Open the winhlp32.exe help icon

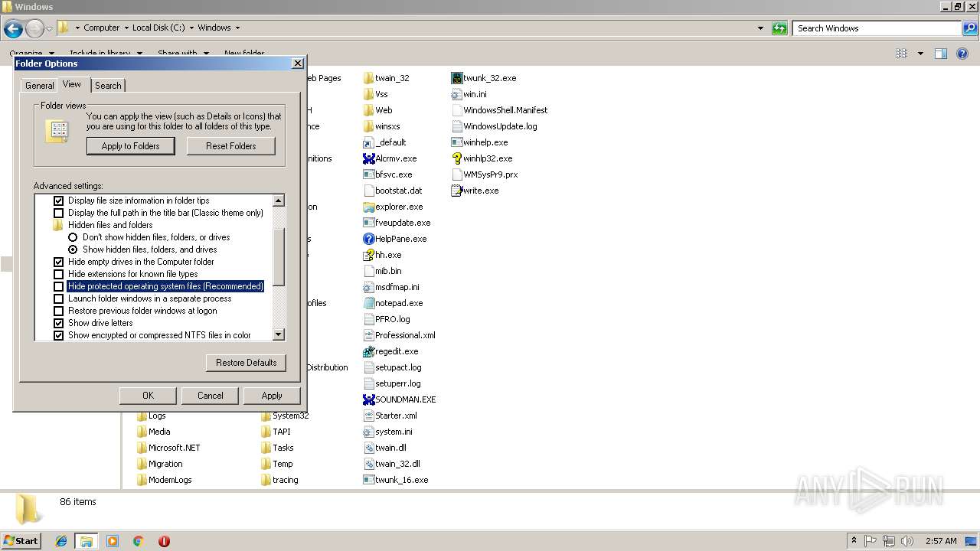pyautogui.click(x=457, y=158)
